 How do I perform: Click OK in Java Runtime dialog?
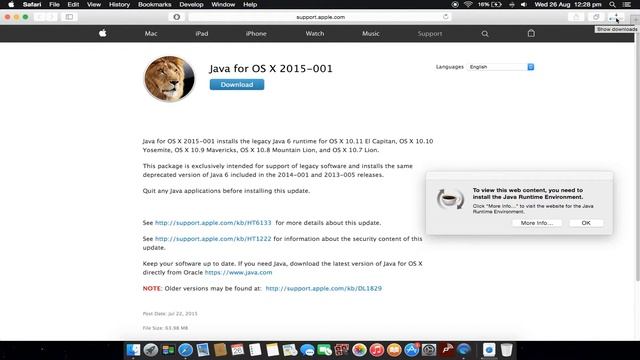coord(586,223)
